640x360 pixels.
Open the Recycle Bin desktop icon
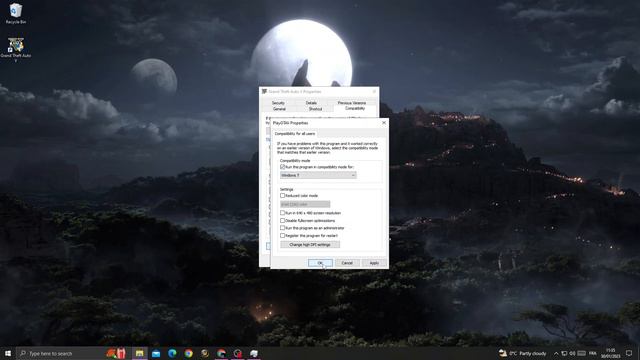16,13
